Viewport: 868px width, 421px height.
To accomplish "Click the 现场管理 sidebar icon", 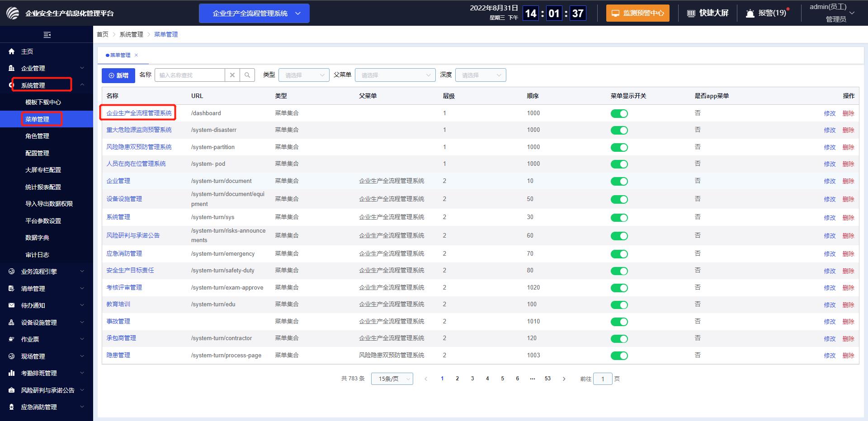I will pos(12,356).
